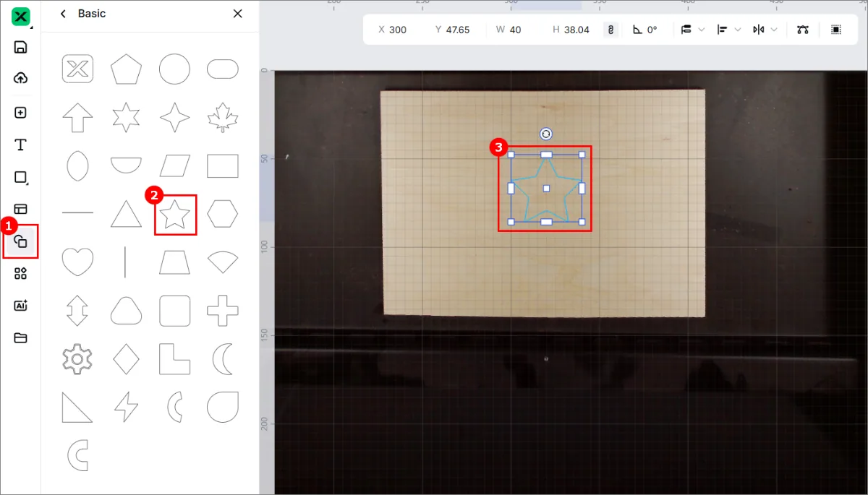Select the rectangle draw tool in sidebar
Screen dimensions: 868x495
20,177
